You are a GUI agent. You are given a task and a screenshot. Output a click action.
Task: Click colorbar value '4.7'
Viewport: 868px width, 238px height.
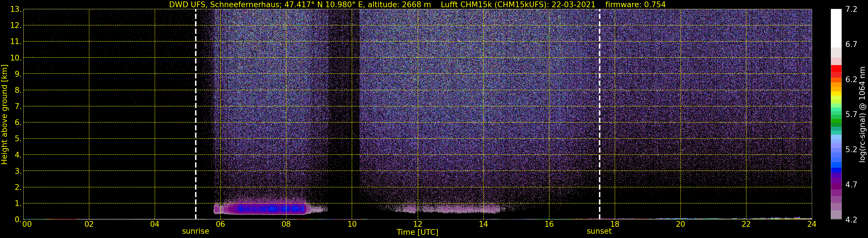[851, 185]
